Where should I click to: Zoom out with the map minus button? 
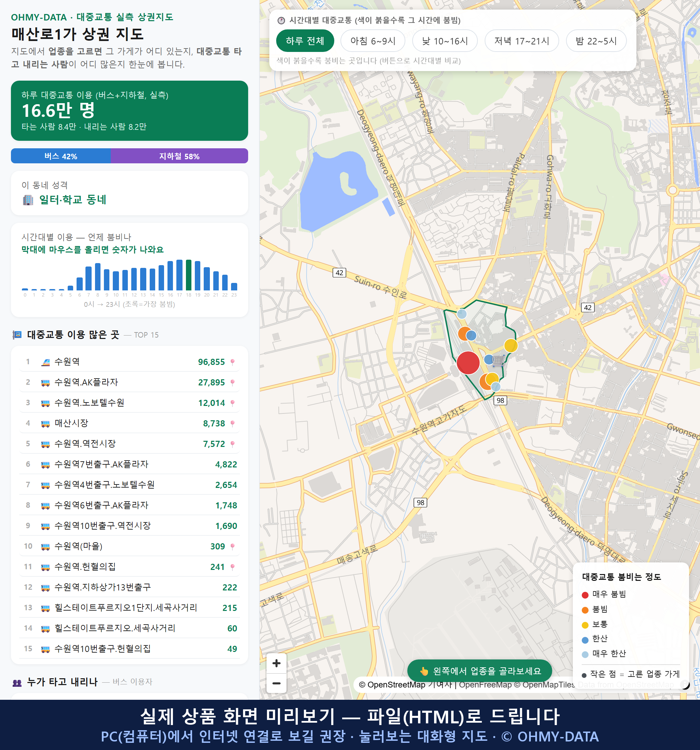[276, 683]
